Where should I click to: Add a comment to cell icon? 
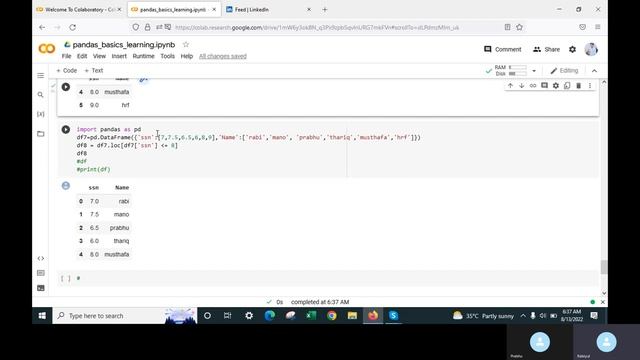pos(544,86)
